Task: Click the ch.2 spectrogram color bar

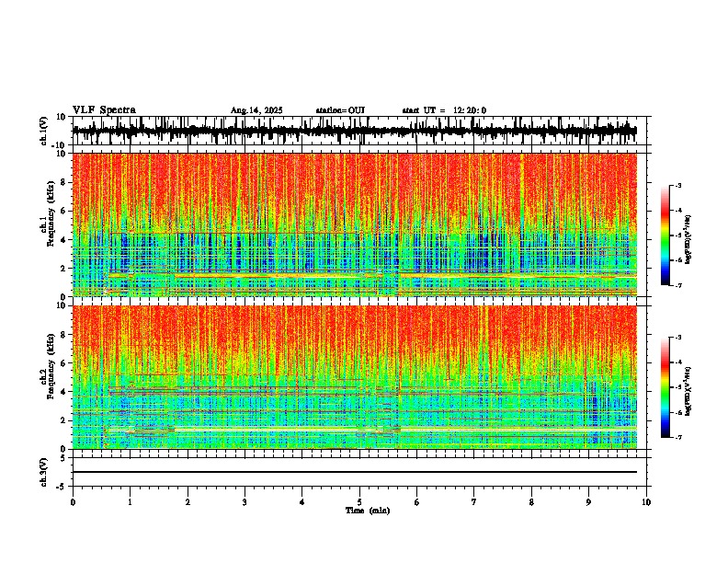Action: [665, 387]
